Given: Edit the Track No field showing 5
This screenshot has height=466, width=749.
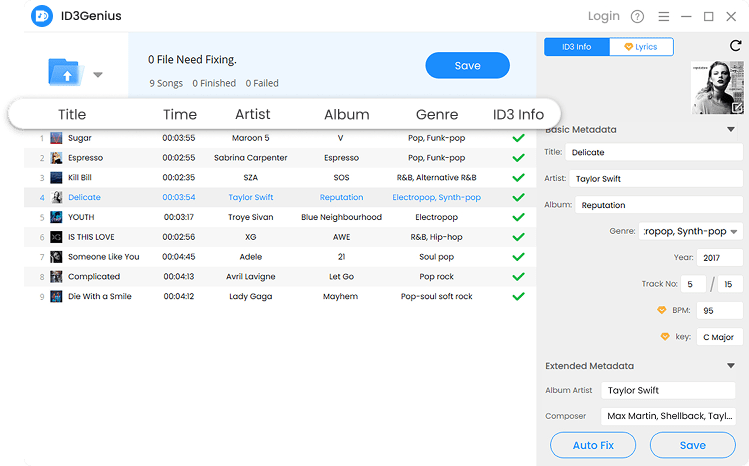Looking at the screenshot, I should pos(694,284).
